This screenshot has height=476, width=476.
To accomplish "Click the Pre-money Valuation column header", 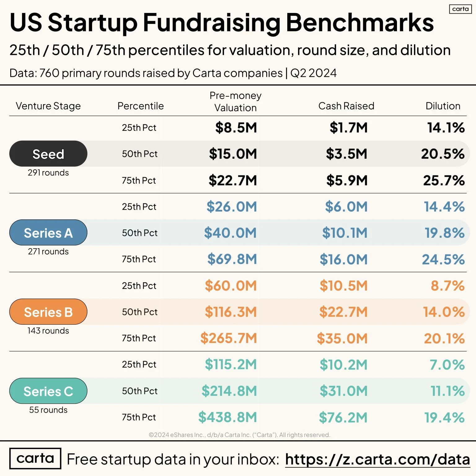I will tap(236, 102).
